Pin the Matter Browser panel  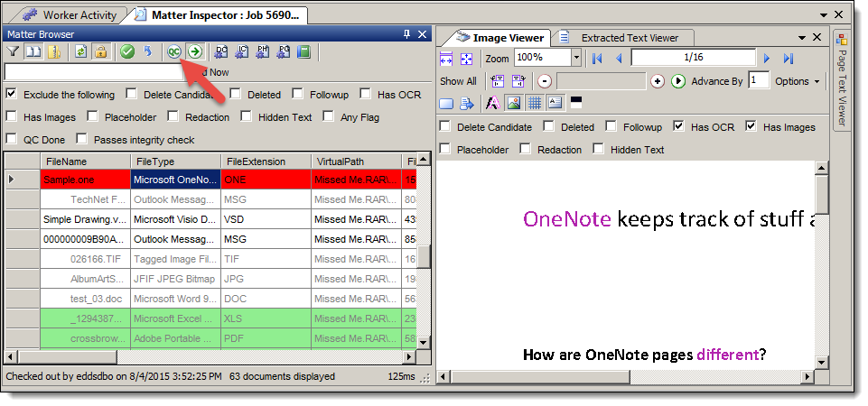click(406, 34)
